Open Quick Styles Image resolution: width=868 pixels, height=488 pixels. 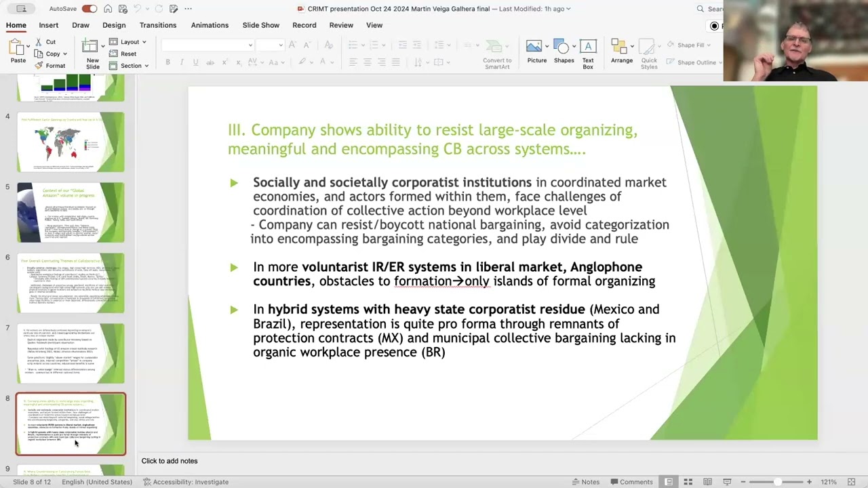[x=649, y=54]
